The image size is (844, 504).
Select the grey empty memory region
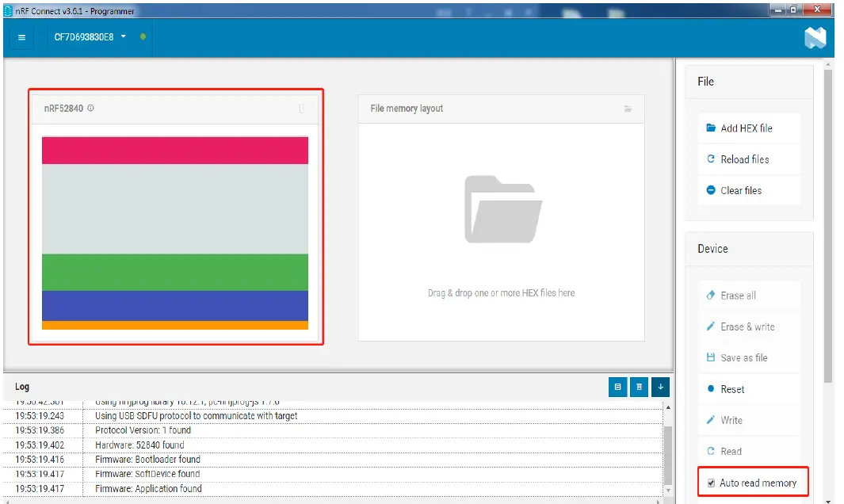[x=175, y=209]
